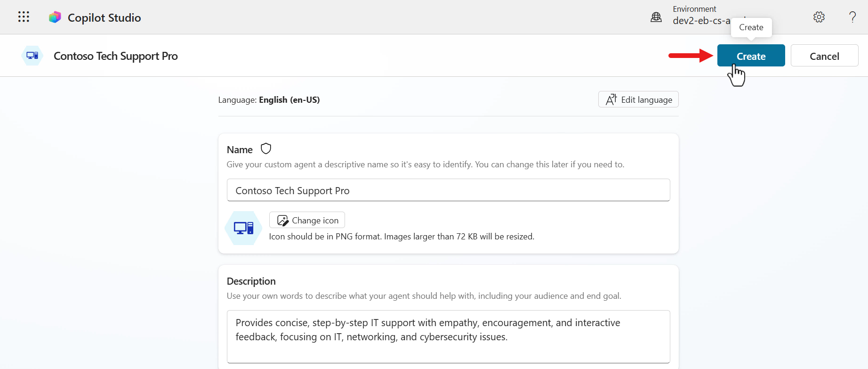This screenshot has width=868, height=369.
Task: Cancel agent creation
Action: [x=824, y=56]
